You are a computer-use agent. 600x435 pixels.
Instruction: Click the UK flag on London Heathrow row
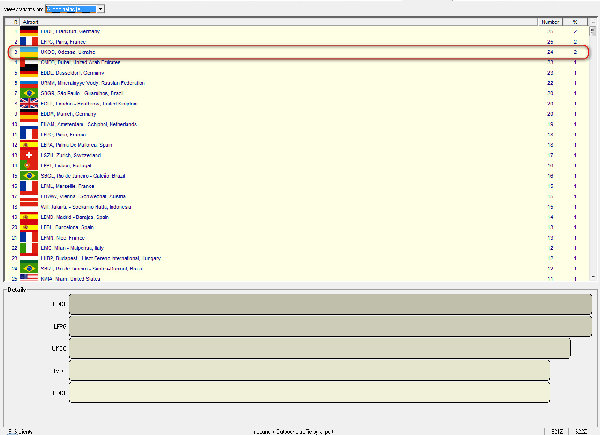pyautogui.click(x=29, y=104)
